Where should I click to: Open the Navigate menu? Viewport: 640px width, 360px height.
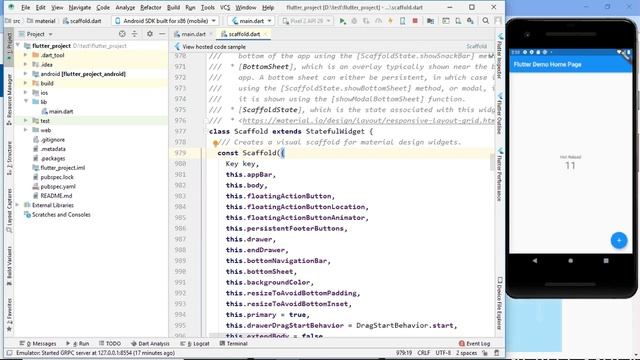click(80, 7)
